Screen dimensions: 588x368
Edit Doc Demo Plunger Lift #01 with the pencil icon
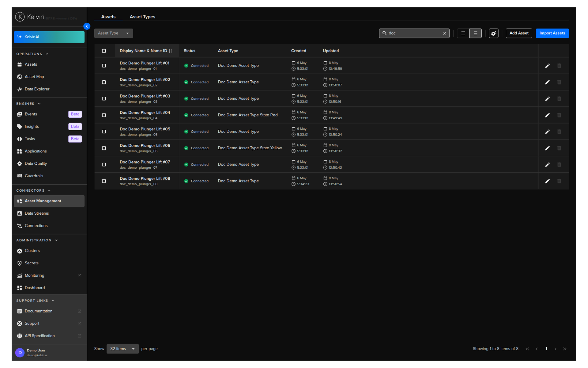coord(547,66)
